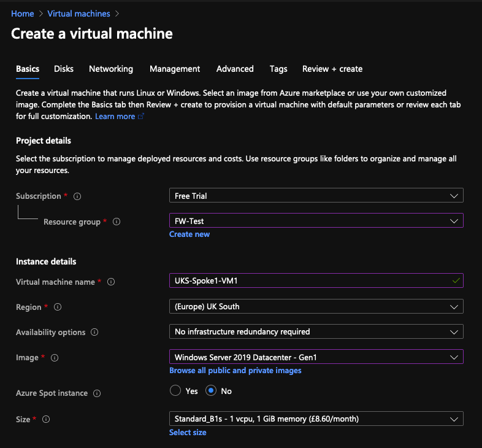
Task: Click the Virtual machine name info icon
Action: (111, 282)
